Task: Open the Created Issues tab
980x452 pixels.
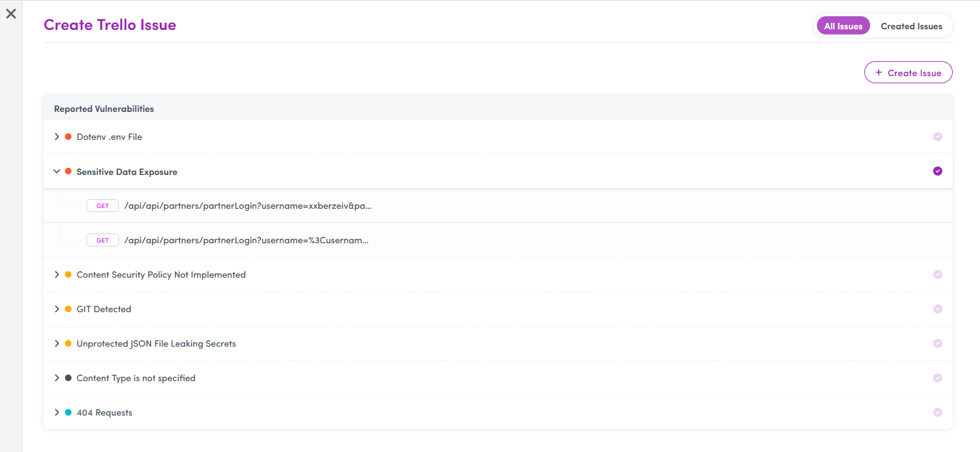Action: [911, 26]
